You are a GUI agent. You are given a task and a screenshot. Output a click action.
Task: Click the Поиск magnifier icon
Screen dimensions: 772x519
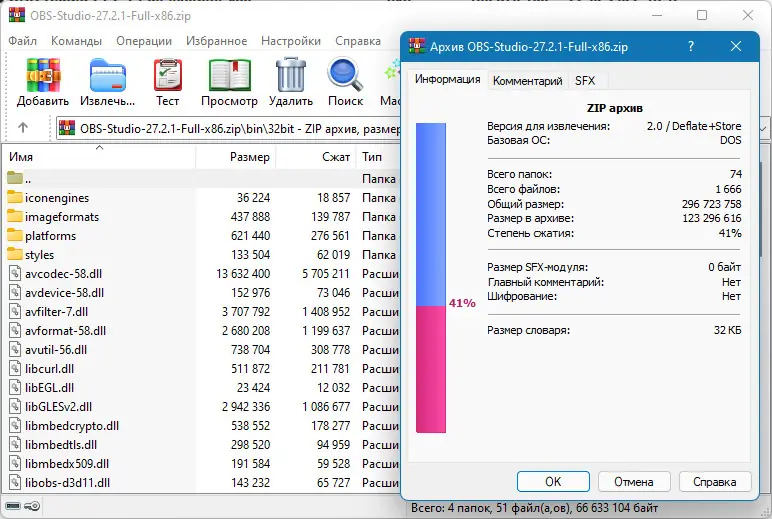point(345,75)
